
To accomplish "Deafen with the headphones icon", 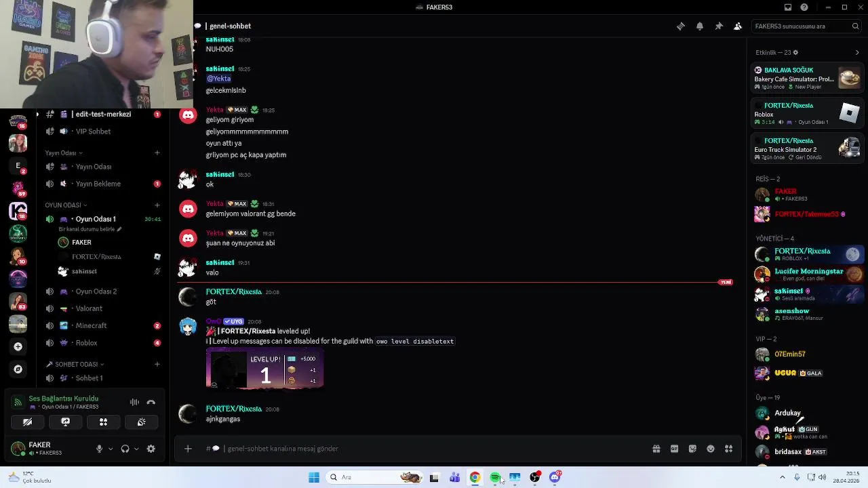I will 125,449.
